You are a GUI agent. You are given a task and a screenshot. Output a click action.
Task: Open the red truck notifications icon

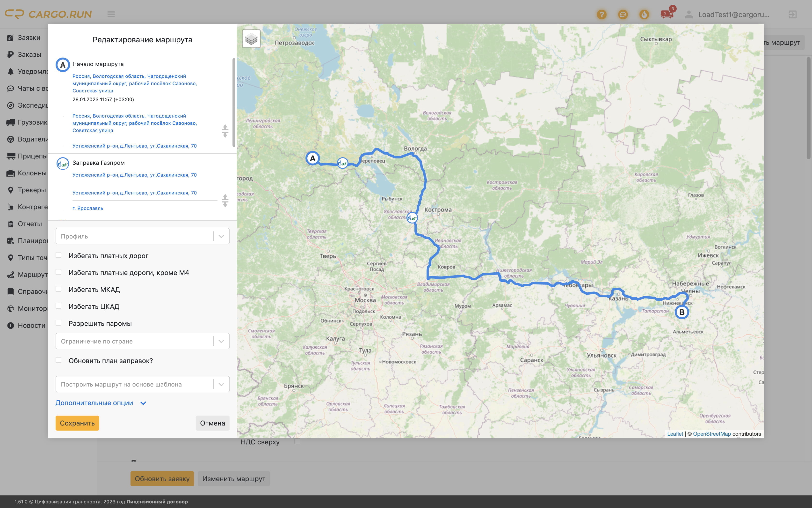coord(667,14)
